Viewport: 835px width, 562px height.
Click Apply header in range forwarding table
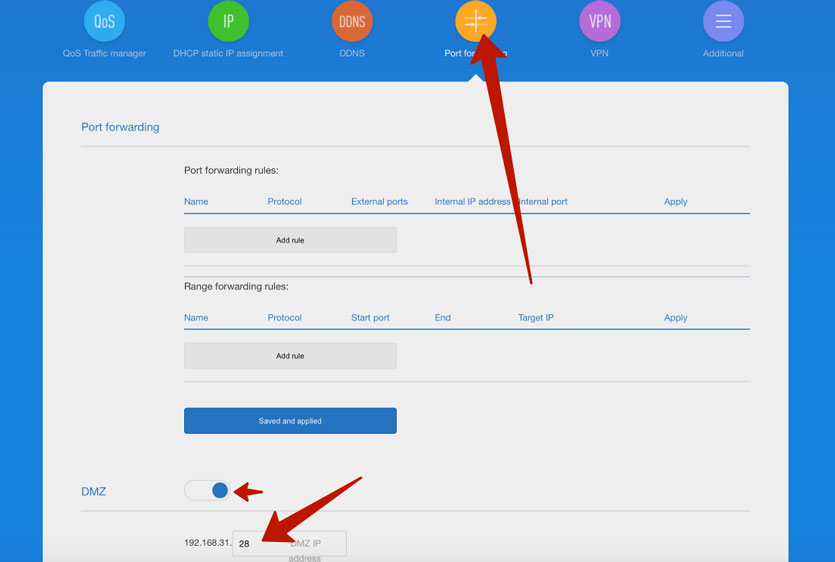coord(675,317)
